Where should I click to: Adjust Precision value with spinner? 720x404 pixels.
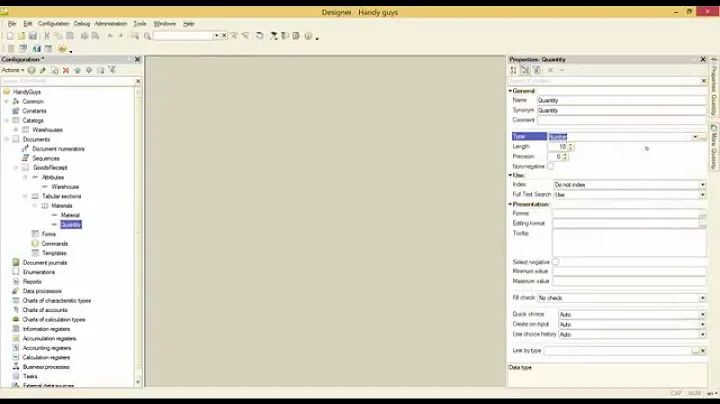tap(565, 157)
